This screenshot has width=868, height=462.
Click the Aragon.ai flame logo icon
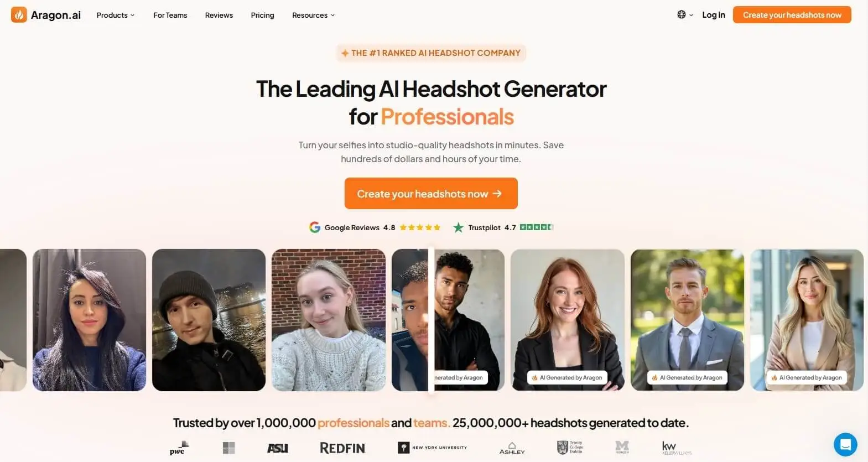(19, 15)
